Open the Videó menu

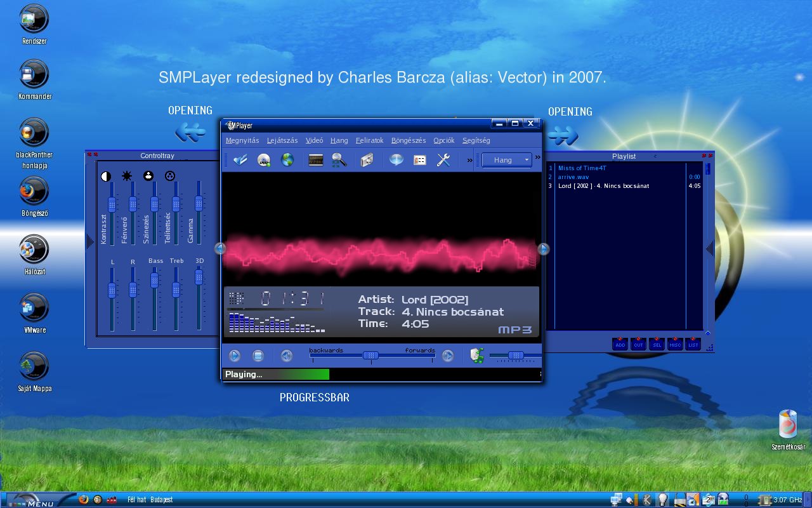(314, 140)
